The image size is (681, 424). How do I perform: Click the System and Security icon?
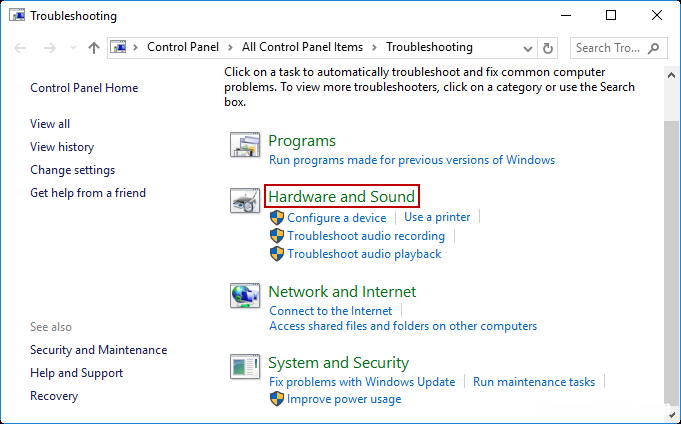coord(245,366)
